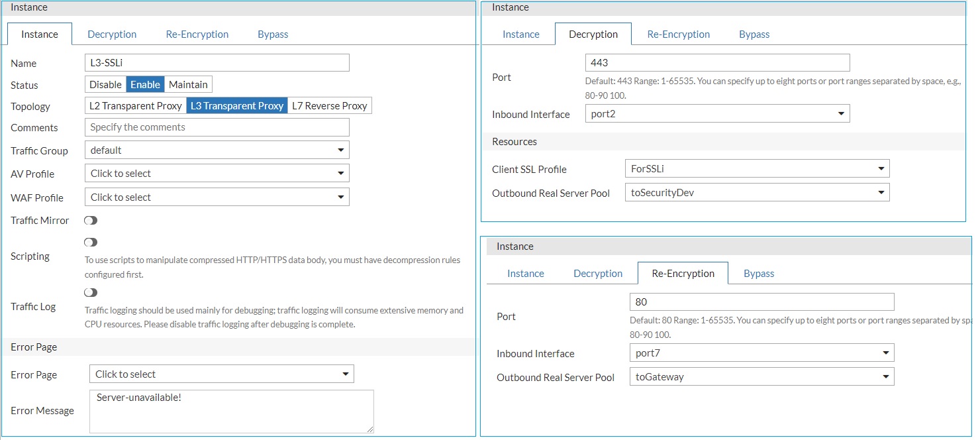The image size is (980, 440).
Task: Open the Traffic Group dropdown
Action: click(x=217, y=150)
